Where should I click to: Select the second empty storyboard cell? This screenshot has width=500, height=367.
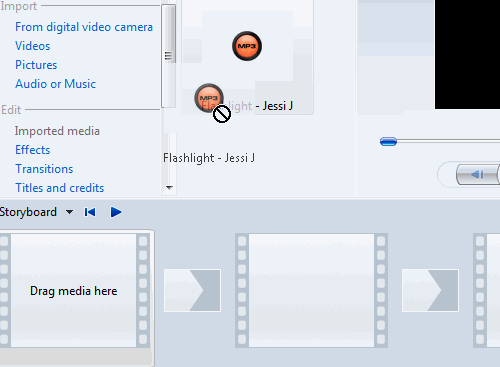click(311, 290)
